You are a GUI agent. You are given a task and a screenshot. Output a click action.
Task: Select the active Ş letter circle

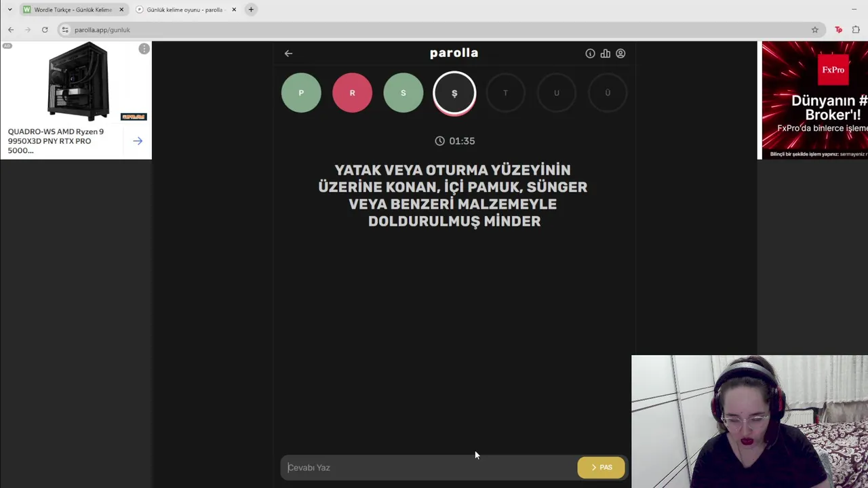click(x=454, y=93)
